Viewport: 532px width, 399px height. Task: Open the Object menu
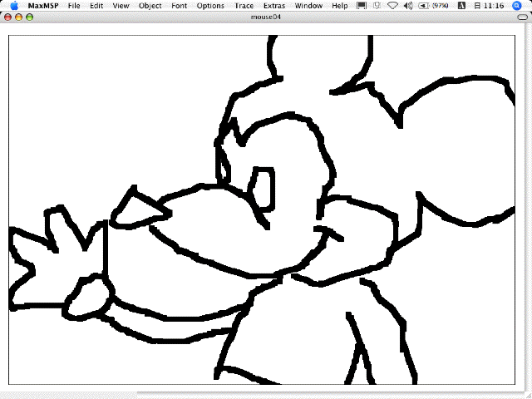(x=150, y=6)
